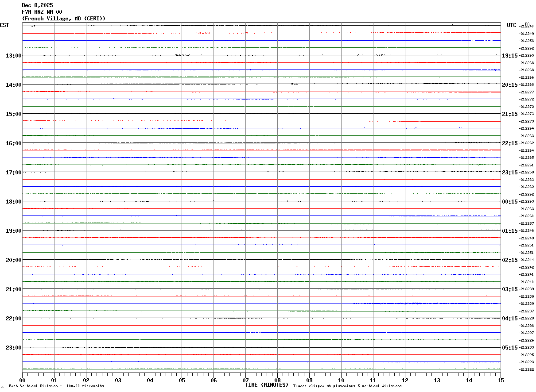Click minute tick label "11" on time axis
536x392 pixels.
[373, 380]
